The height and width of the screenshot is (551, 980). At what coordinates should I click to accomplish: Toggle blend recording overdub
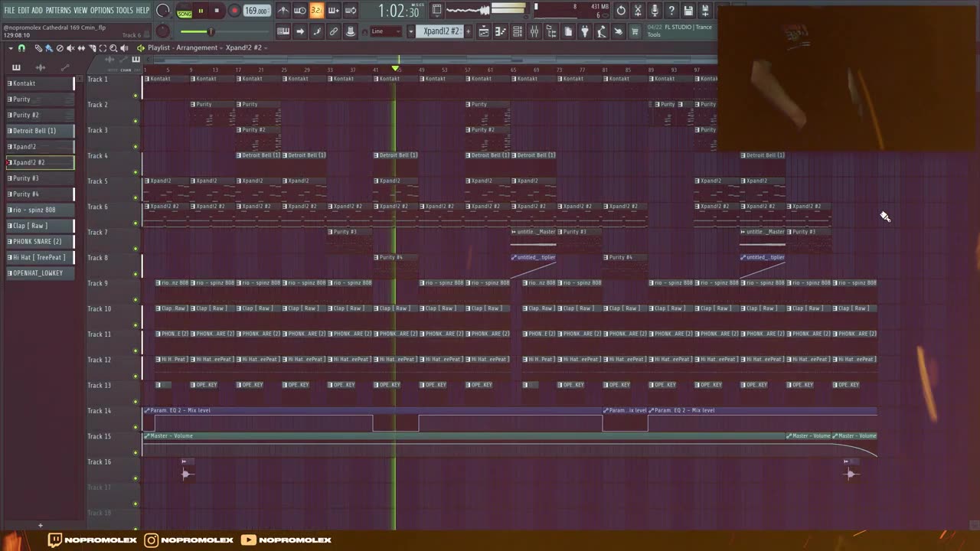[x=333, y=11]
